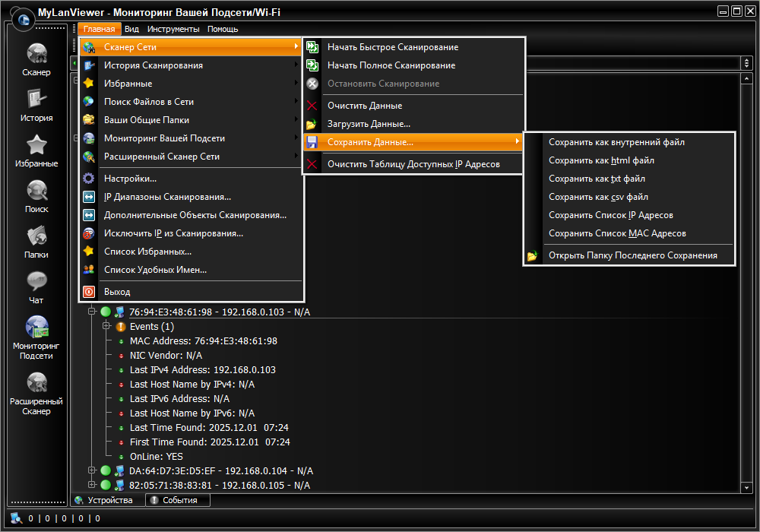The image size is (760, 532).
Task: Select the Поиск sidebar icon
Action: (x=36, y=191)
